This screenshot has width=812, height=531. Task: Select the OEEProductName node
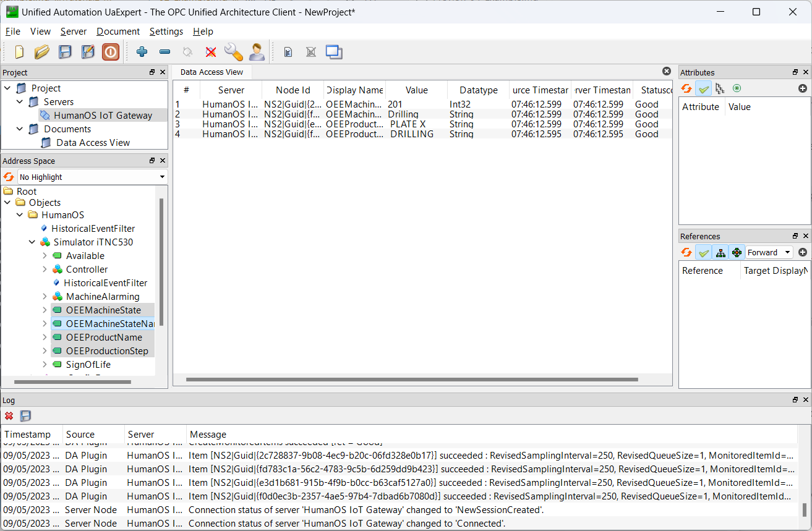(104, 338)
